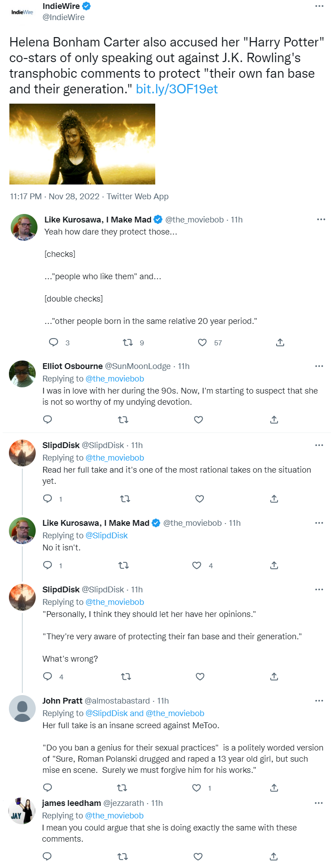Open the Bellatrix fire image in IndieWire's tweet
The width and height of the screenshot is (331, 868).
pyautogui.click(x=82, y=144)
